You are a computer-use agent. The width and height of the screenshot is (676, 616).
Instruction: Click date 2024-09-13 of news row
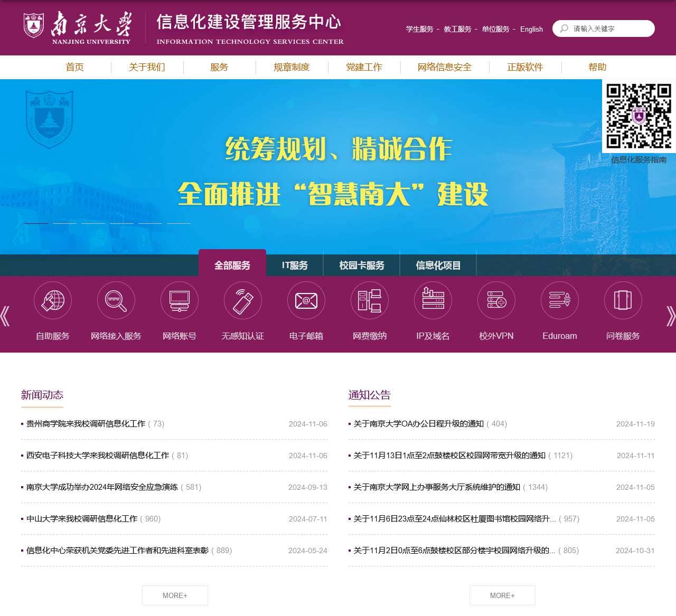(308, 487)
